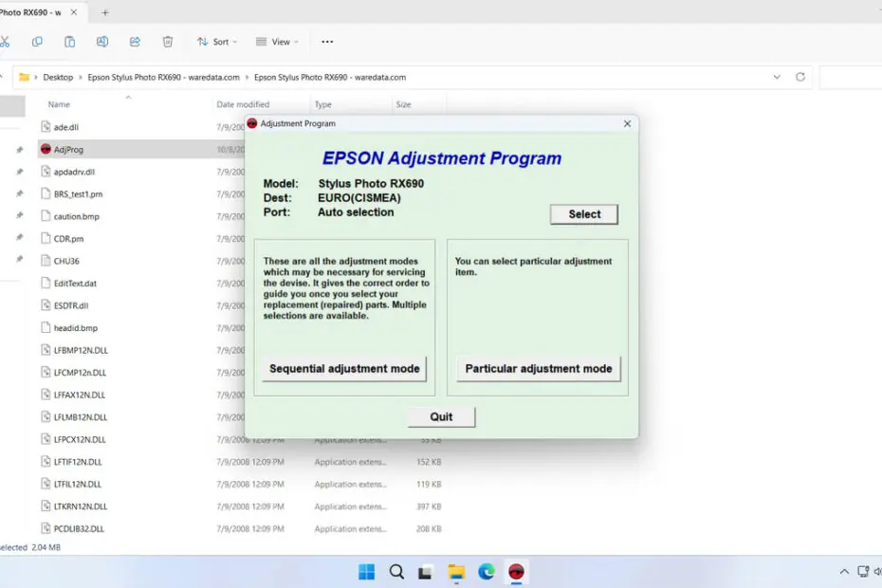Open the See more ellipsis menu
The width and height of the screenshot is (882, 588).
tap(327, 42)
